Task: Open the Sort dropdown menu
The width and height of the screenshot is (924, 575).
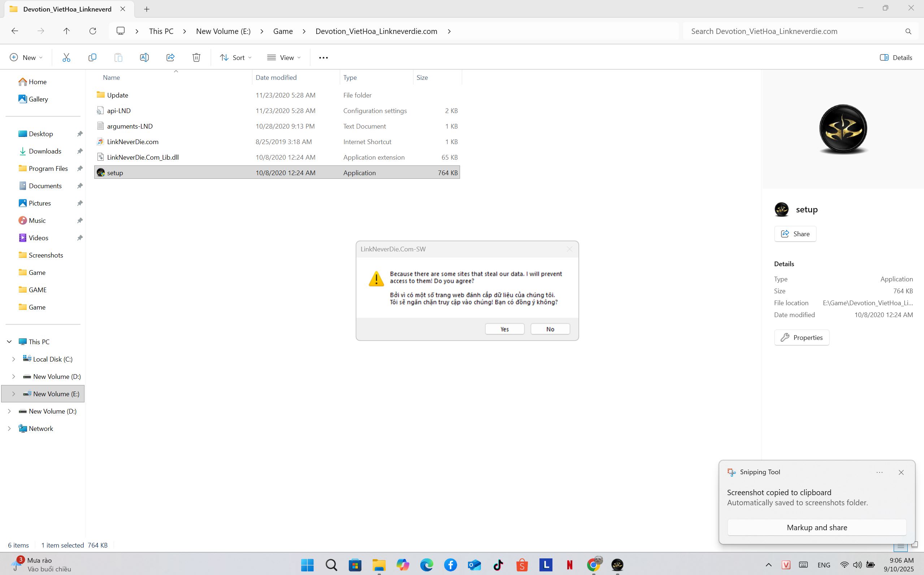Action: [235, 57]
